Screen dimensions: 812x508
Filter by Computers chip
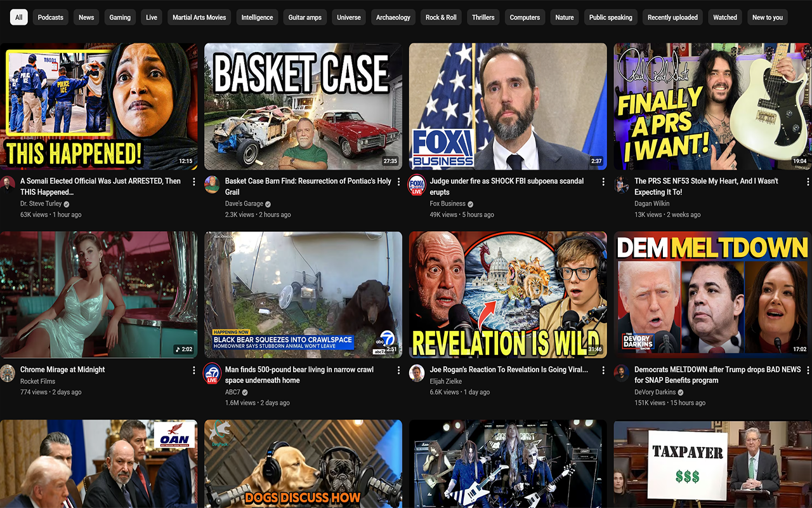tap(525, 17)
